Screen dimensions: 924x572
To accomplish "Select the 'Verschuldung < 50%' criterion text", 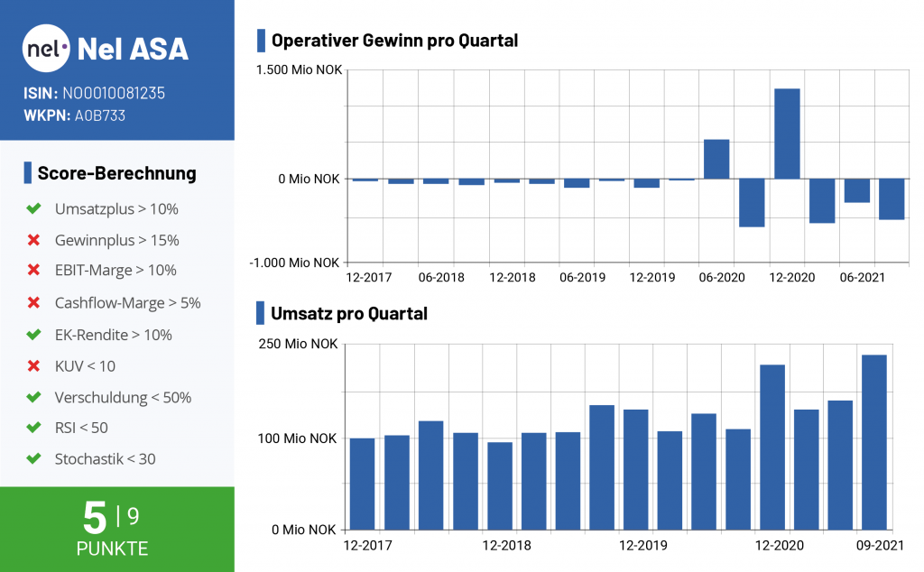I will 123,398.
